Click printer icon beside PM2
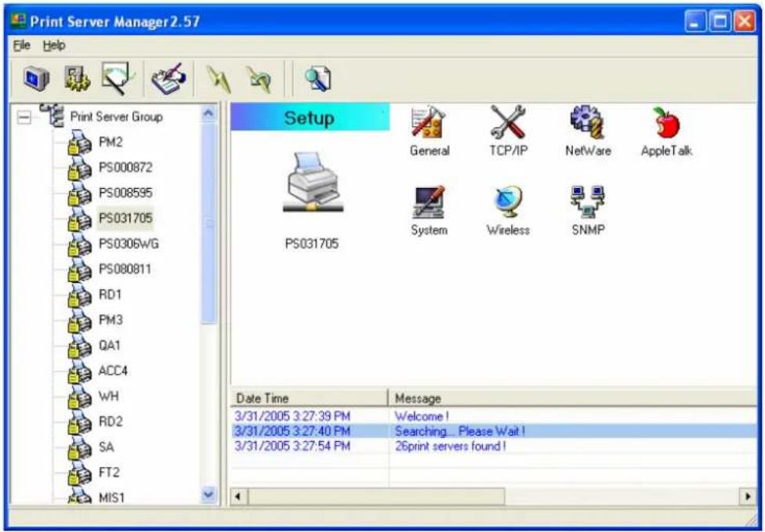Screen dimensions: 765x532 coord(79,143)
